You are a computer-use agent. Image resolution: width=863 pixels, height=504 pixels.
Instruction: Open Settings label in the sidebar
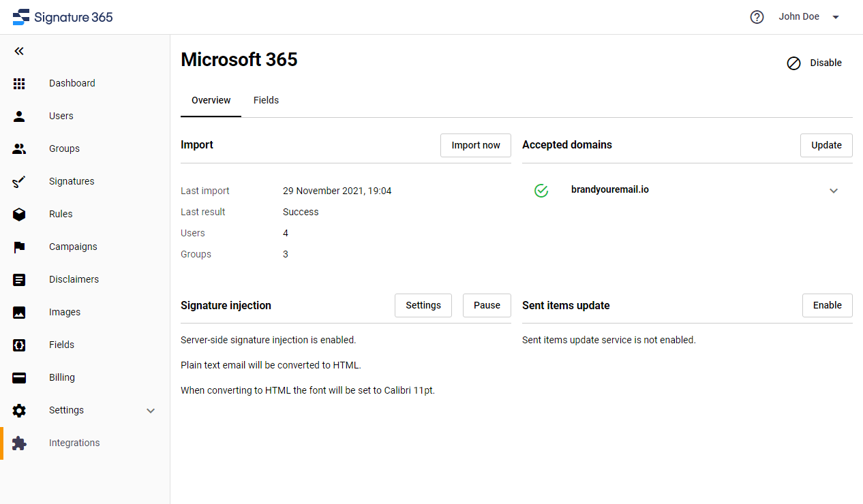pos(66,410)
